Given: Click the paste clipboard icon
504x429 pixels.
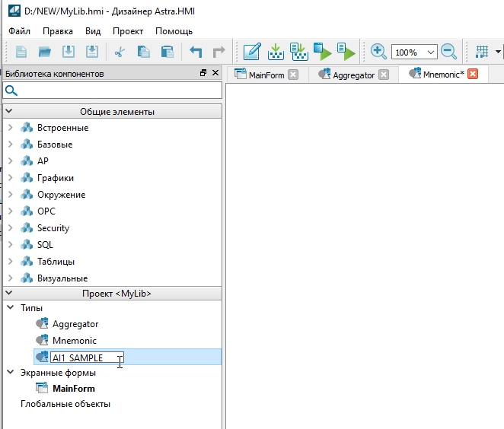Looking at the screenshot, I should tap(167, 52).
